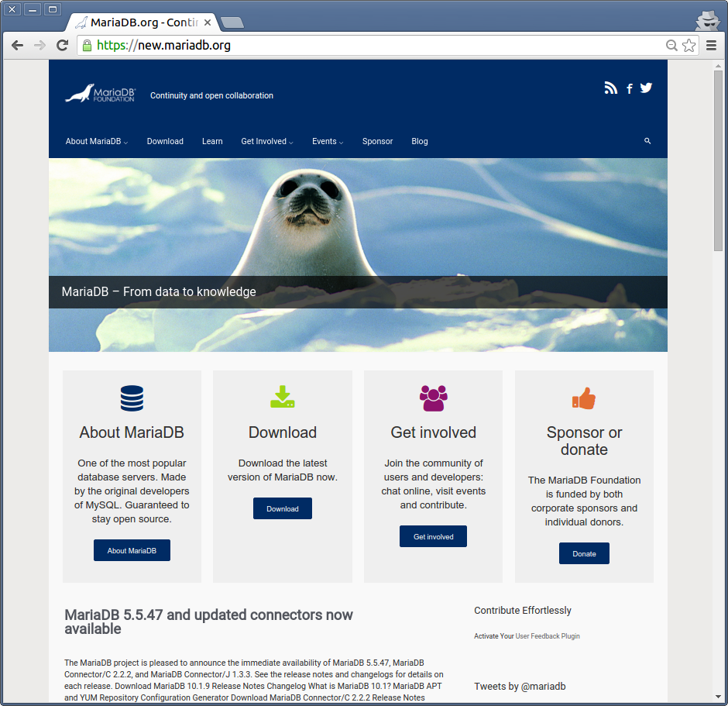The width and height of the screenshot is (728, 706).
Task: Open the Twitter bird icon
Action: point(646,88)
